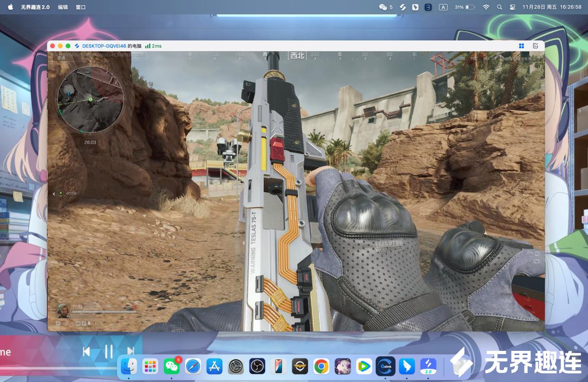The width and height of the screenshot is (588, 382).
Task: Click the DESKTOP-DQVEI46 的电脑 window title
Action: [x=111, y=46]
